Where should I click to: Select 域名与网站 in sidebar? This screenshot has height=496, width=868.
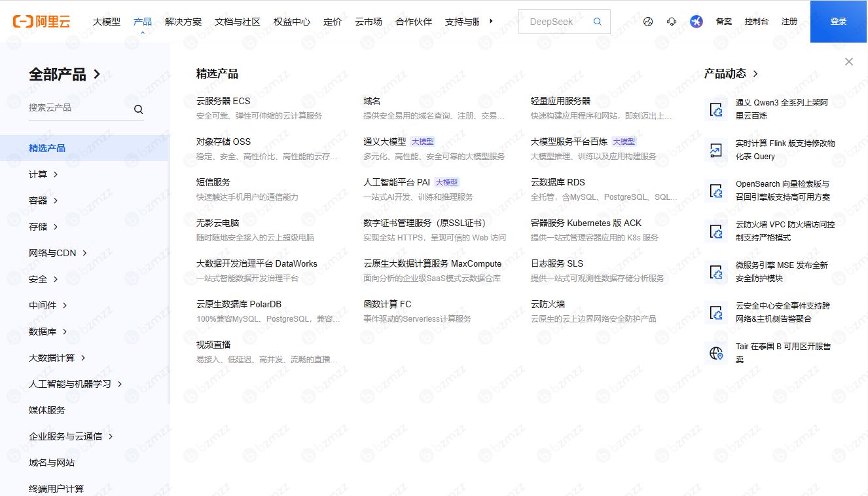coord(52,463)
